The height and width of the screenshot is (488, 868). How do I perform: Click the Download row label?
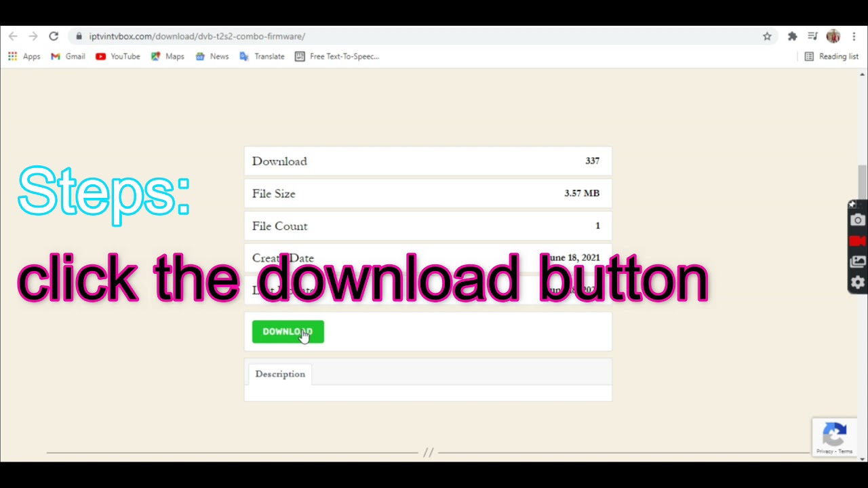click(x=279, y=161)
